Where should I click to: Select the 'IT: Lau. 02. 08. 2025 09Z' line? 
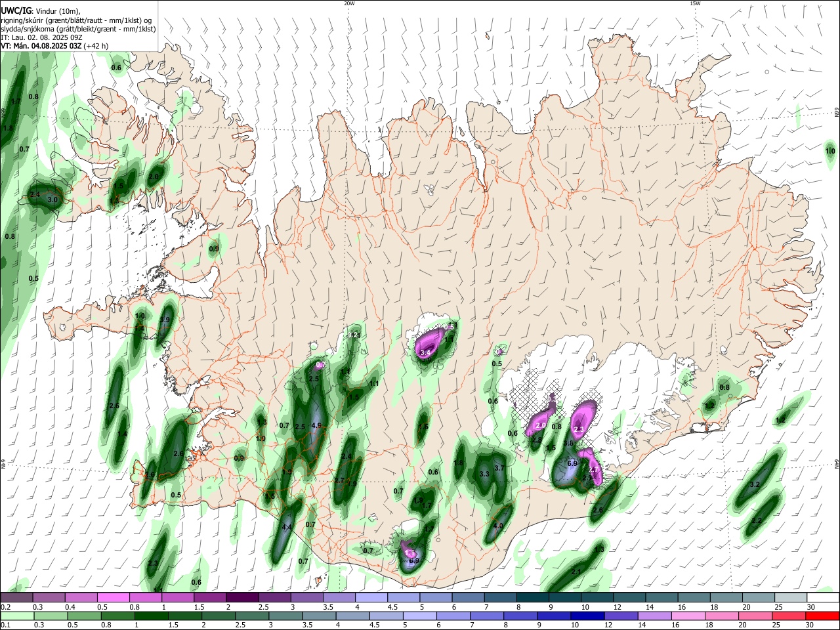click(x=41, y=37)
